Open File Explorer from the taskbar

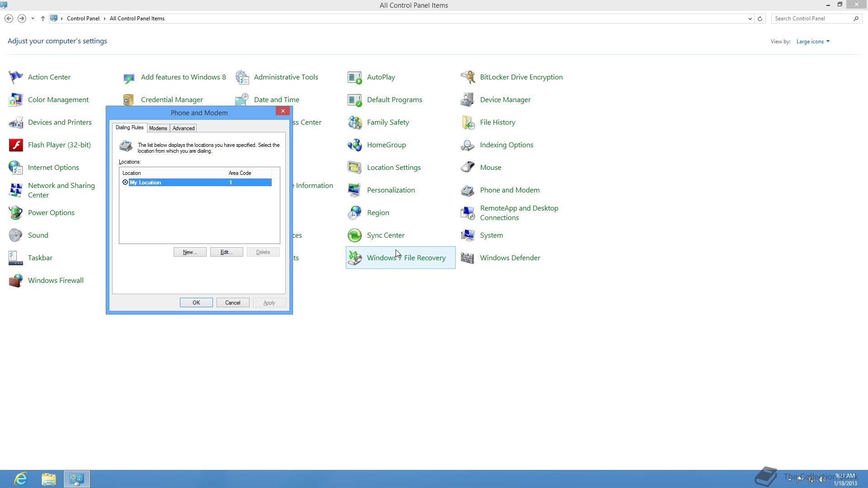[49, 479]
